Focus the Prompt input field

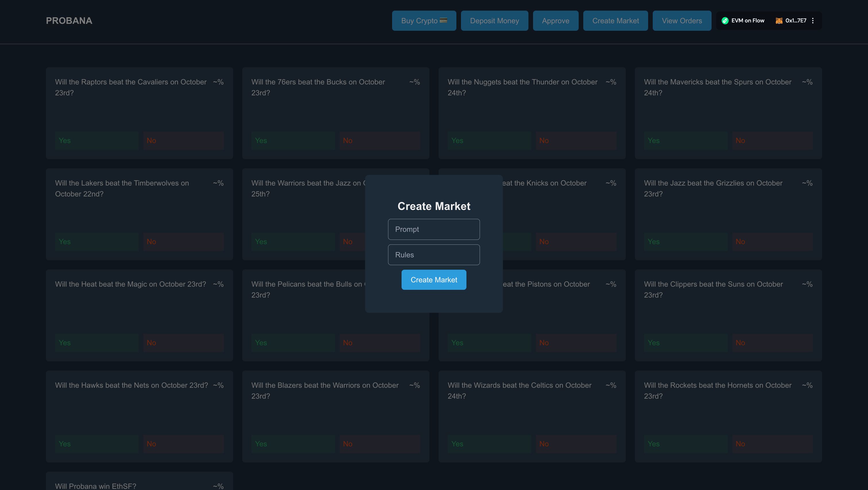434,229
